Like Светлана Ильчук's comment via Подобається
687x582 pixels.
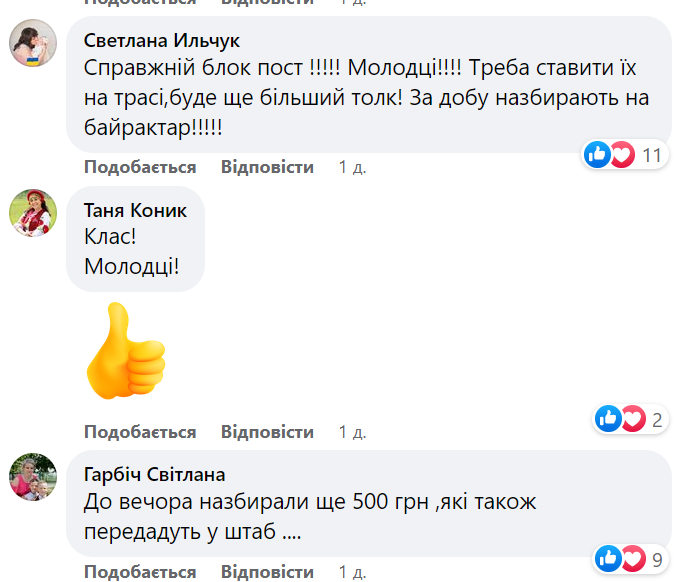(140, 167)
